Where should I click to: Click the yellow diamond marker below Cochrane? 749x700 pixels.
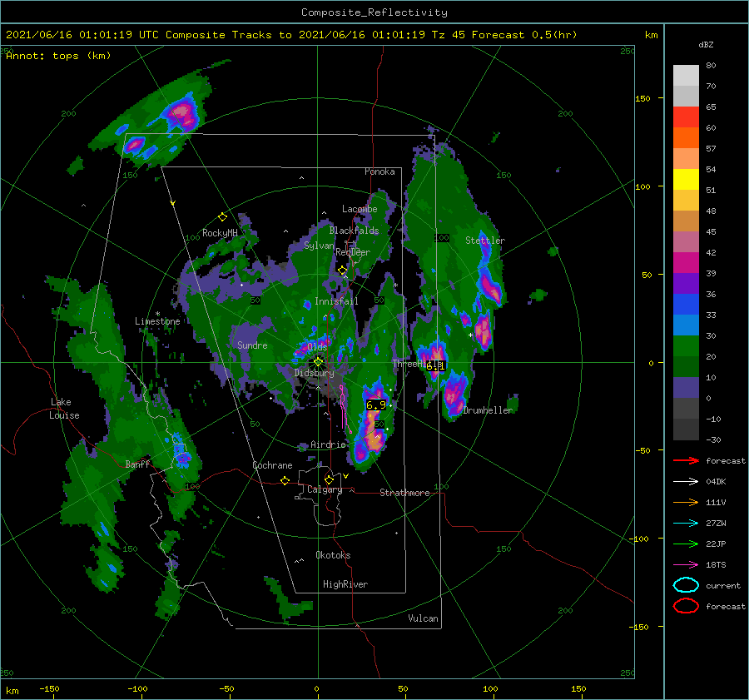tap(285, 481)
